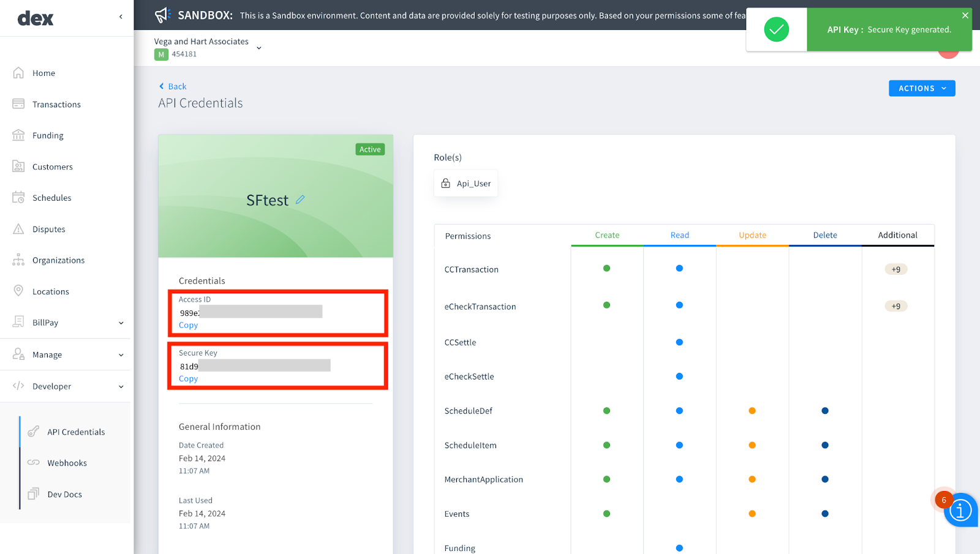Open the ACTIONS dropdown menu
Image resolution: width=980 pixels, height=554 pixels.
[921, 88]
